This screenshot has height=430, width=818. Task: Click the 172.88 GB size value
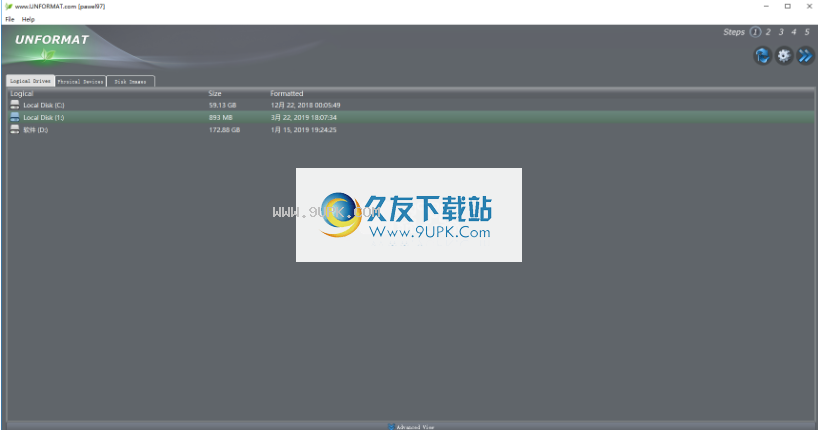tap(224, 130)
